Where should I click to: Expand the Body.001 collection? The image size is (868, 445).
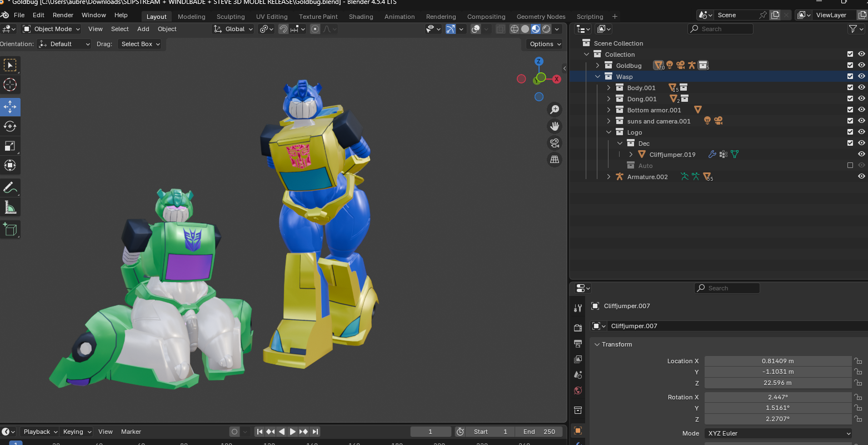tap(609, 88)
